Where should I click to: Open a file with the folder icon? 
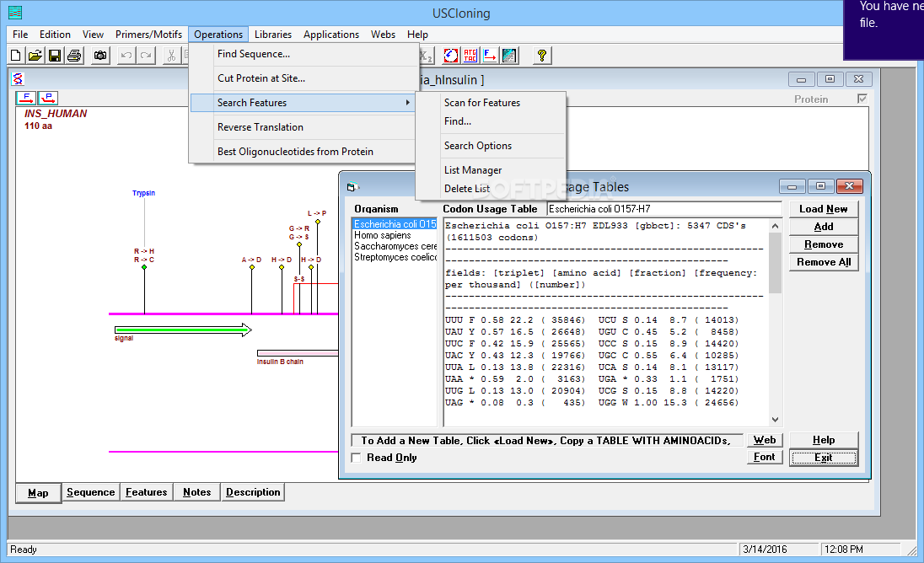[35, 56]
